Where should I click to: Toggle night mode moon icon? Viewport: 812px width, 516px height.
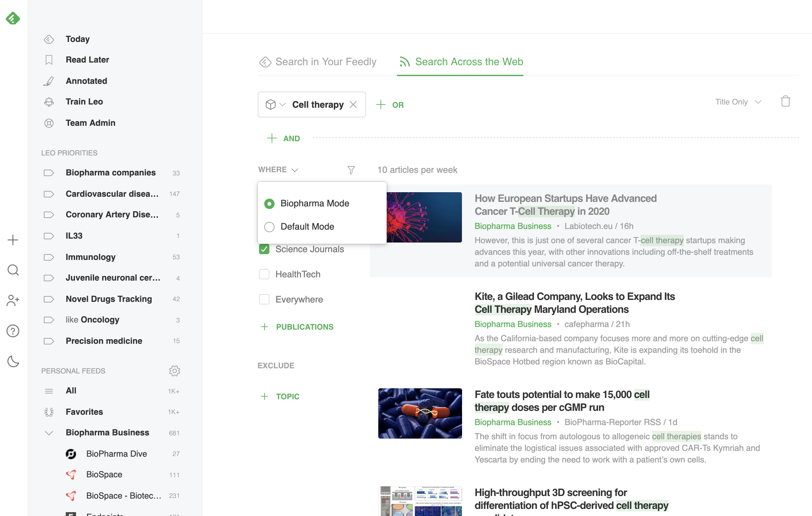coord(13,361)
